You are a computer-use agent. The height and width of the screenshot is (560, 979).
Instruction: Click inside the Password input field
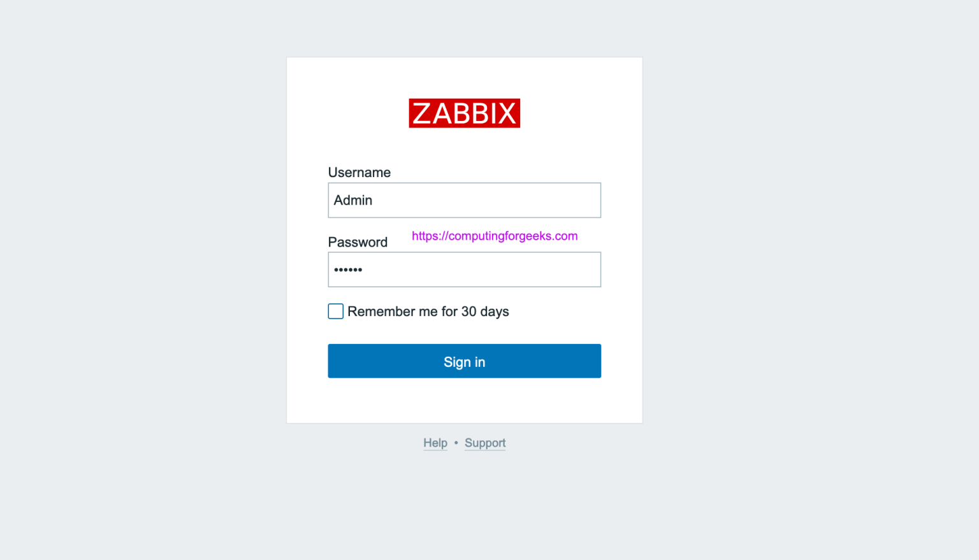pos(464,269)
